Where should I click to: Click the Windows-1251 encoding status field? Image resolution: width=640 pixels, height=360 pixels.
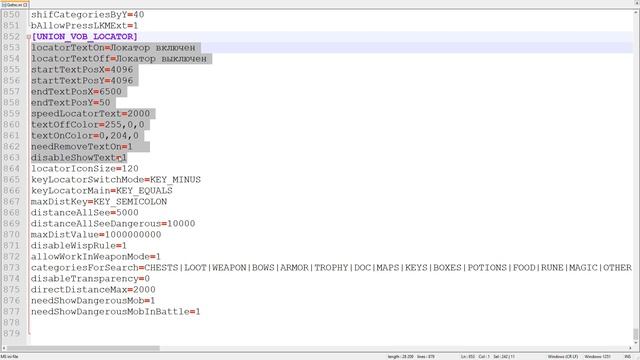[598, 357]
